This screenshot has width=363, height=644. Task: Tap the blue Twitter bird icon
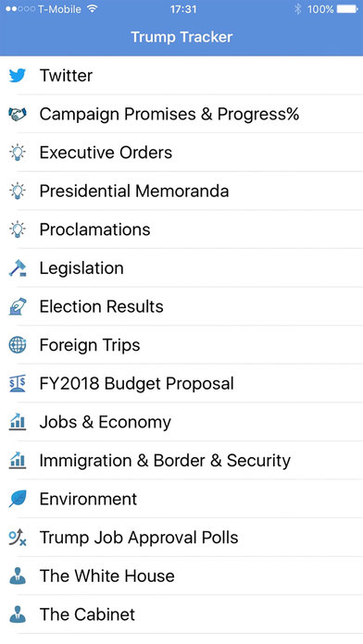(x=18, y=76)
